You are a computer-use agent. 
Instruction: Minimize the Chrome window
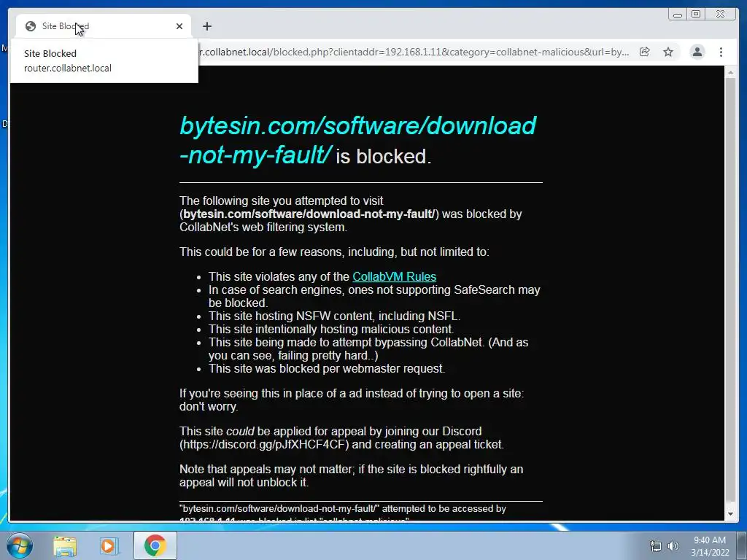coord(678,15)
